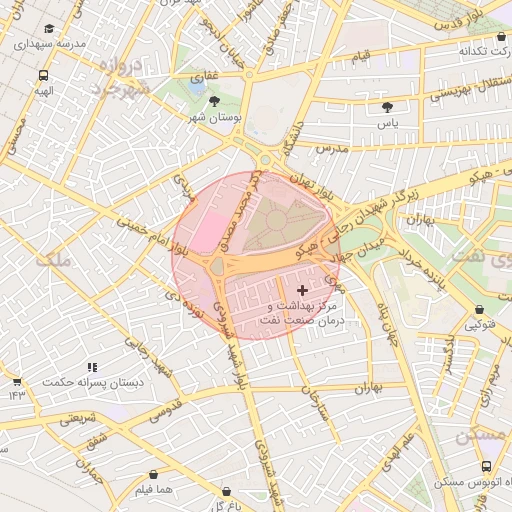This screenshot has width=512, height=512.
Task: Select the میدان جهاد square label
Action: 356,250
